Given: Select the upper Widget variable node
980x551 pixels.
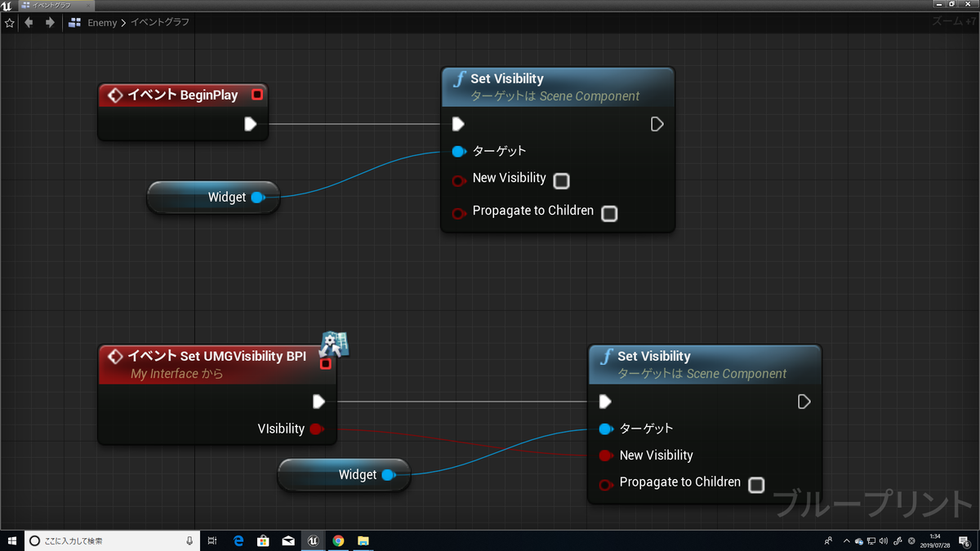Looking at the screenshot, I should [213, 197].
